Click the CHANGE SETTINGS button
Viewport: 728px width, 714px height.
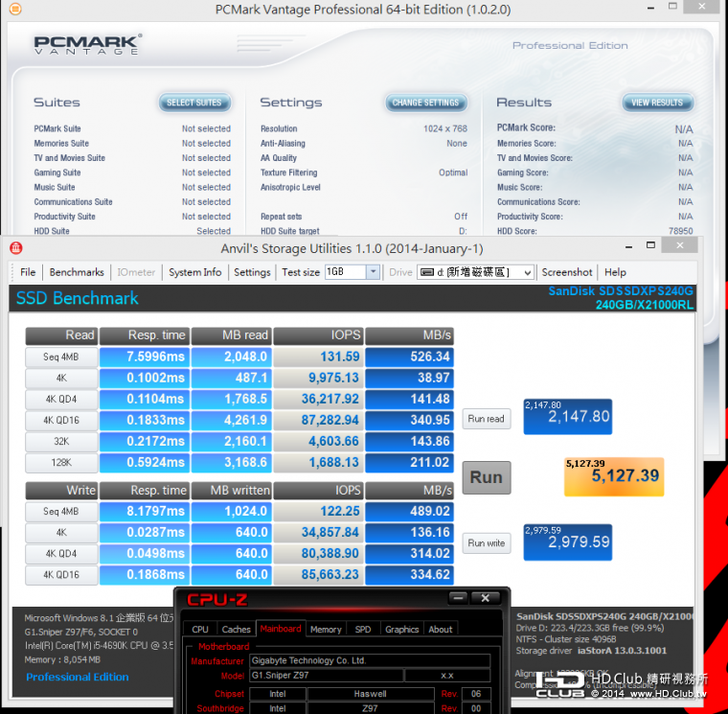pos(425,103)
